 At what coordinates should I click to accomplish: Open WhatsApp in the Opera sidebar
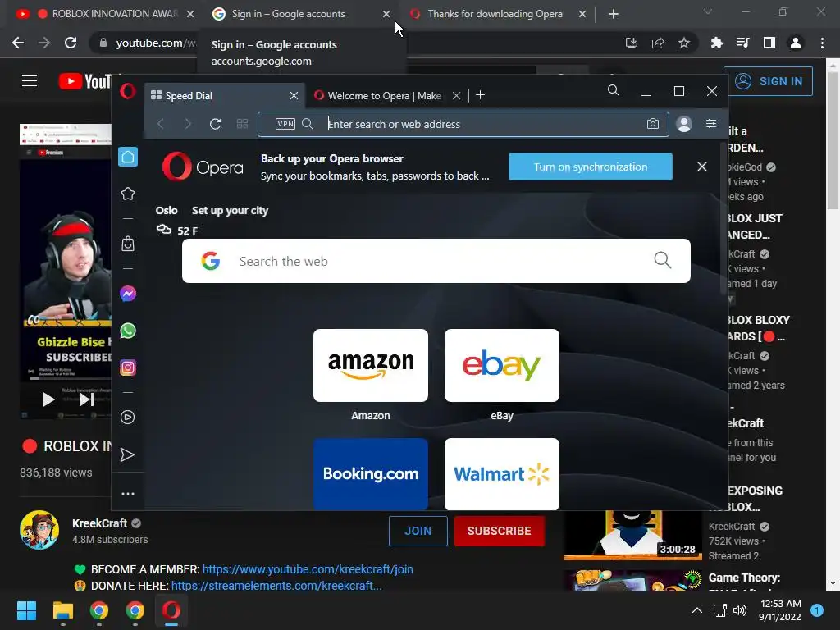coord(128,331)
